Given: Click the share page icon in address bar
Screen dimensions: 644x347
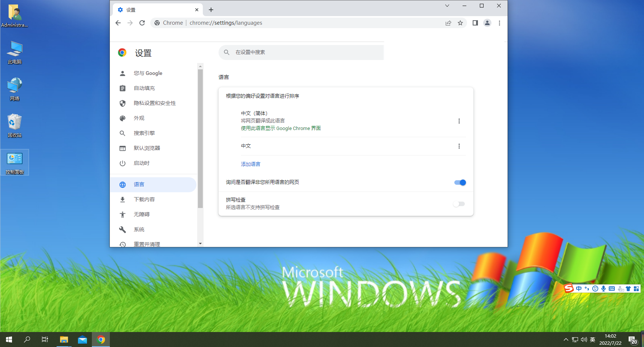Looking at the screenshot, I should [x=448, y=23].
